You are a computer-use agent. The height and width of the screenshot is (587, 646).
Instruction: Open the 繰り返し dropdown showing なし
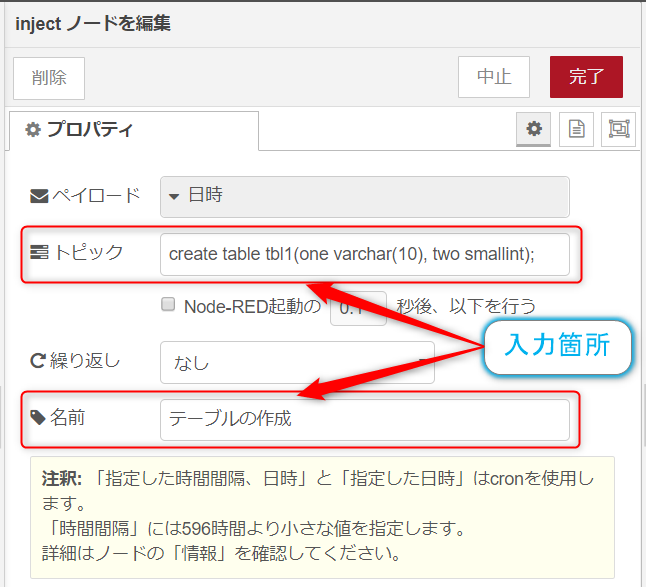click(x=297, y=362)
